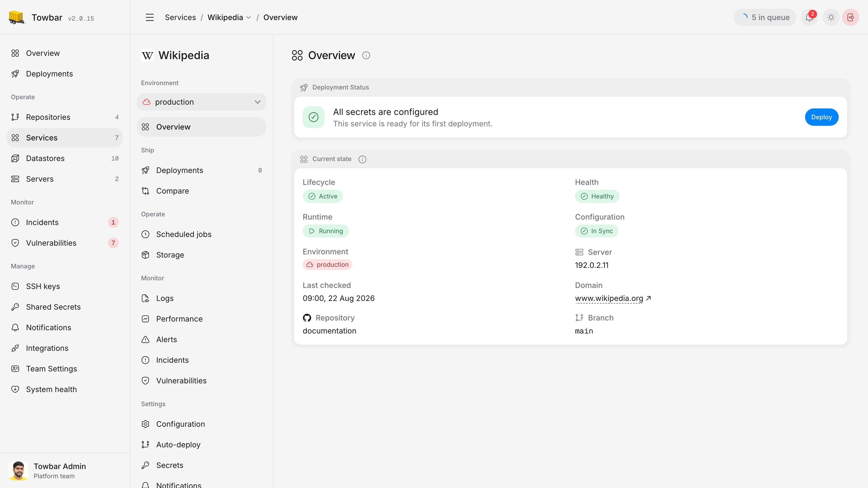Open Vulnerabilities in the main sidebar
Screen dimensions: 868x488
65,243
